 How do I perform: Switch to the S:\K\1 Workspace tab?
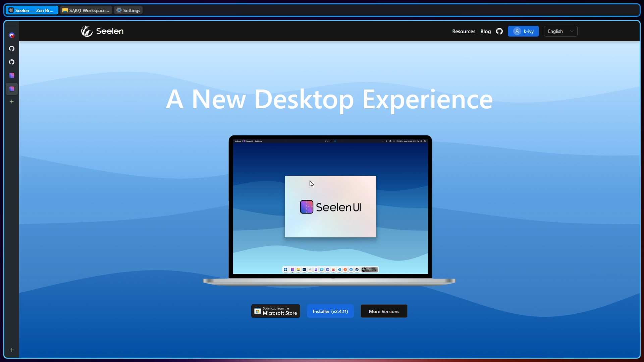[85, 10]
